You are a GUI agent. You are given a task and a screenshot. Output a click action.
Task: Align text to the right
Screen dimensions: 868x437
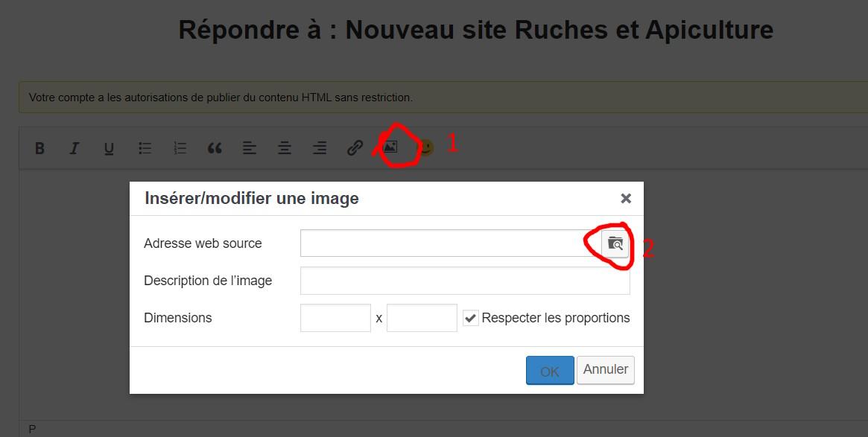(x=320, y=148)
